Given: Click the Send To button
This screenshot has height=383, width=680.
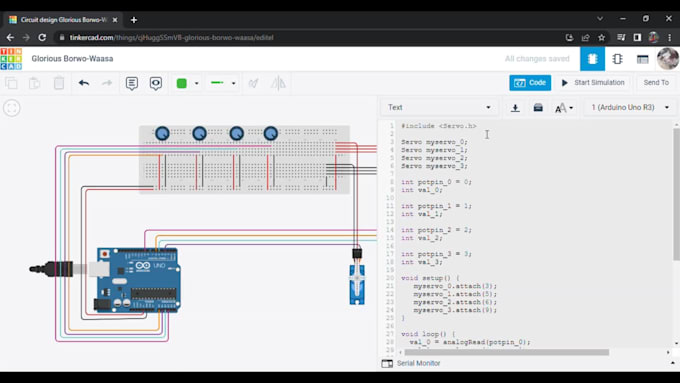Looking at the screenshot, I should coord(656,82).
